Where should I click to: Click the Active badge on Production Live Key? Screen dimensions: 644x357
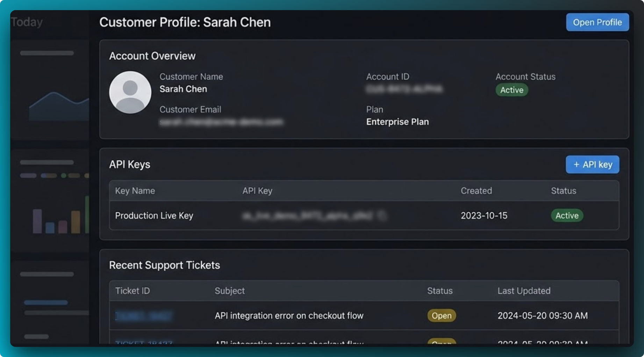pyautogui.click(x=566, y=216)
